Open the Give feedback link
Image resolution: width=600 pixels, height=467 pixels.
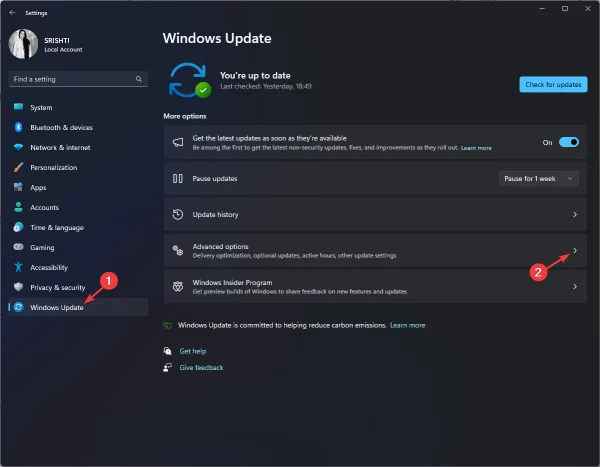tap(201, 367)
